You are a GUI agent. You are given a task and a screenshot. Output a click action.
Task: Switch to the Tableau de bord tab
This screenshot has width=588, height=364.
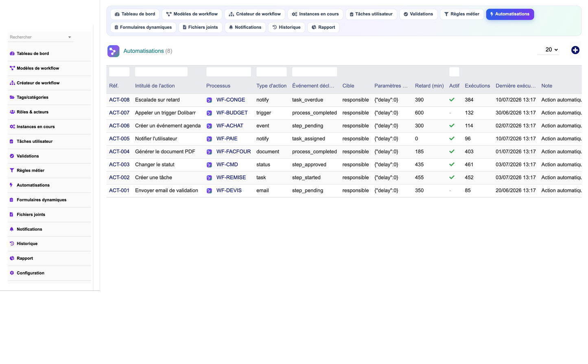coord(135,14)
